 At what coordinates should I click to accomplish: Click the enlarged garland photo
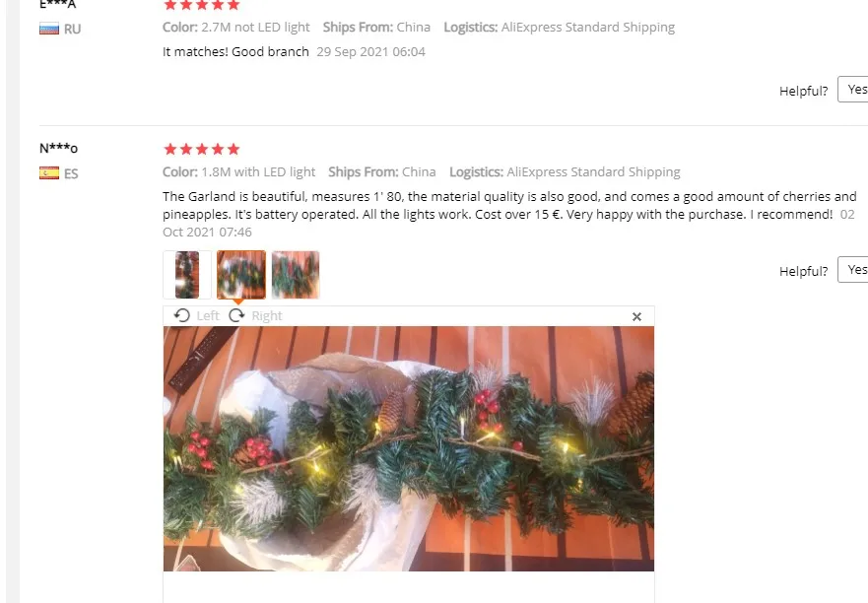(409, 448)
